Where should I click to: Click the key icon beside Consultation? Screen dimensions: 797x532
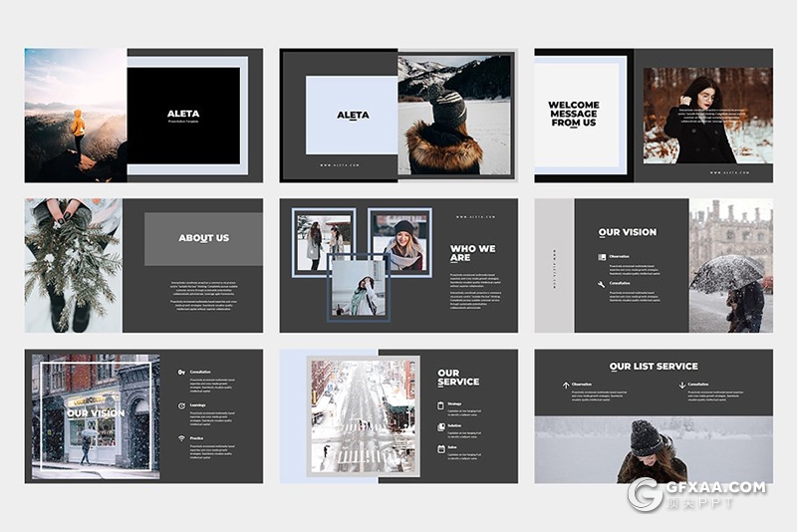181,372
